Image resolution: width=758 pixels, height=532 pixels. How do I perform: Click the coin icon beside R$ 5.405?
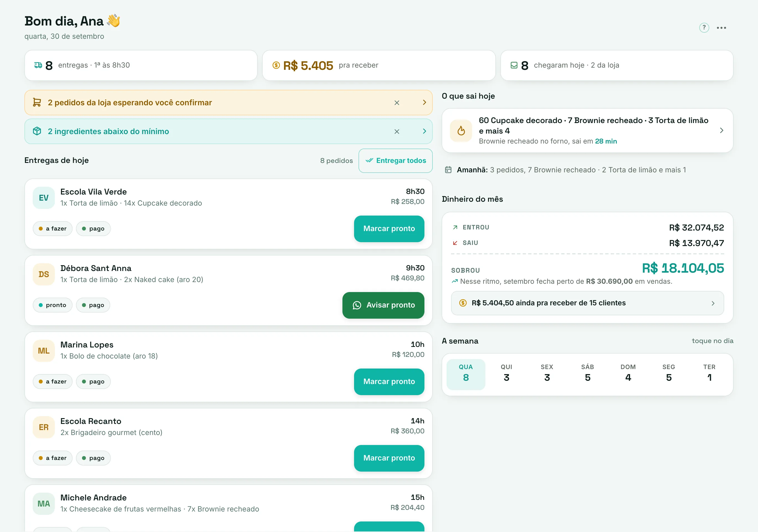pos(276,65)
